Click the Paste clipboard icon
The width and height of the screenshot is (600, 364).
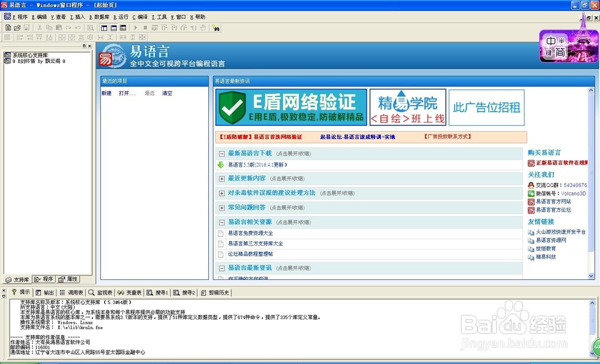(59, 28)
